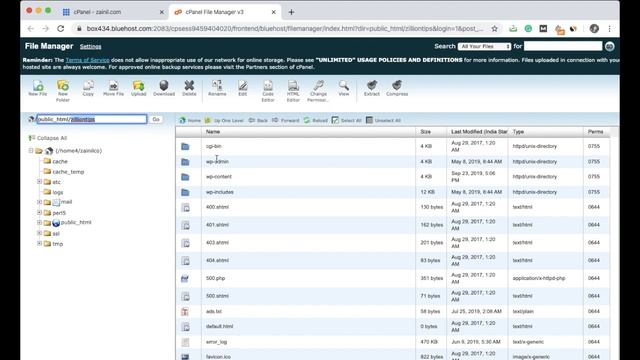Click the browser reload button

tap(60, 29)
